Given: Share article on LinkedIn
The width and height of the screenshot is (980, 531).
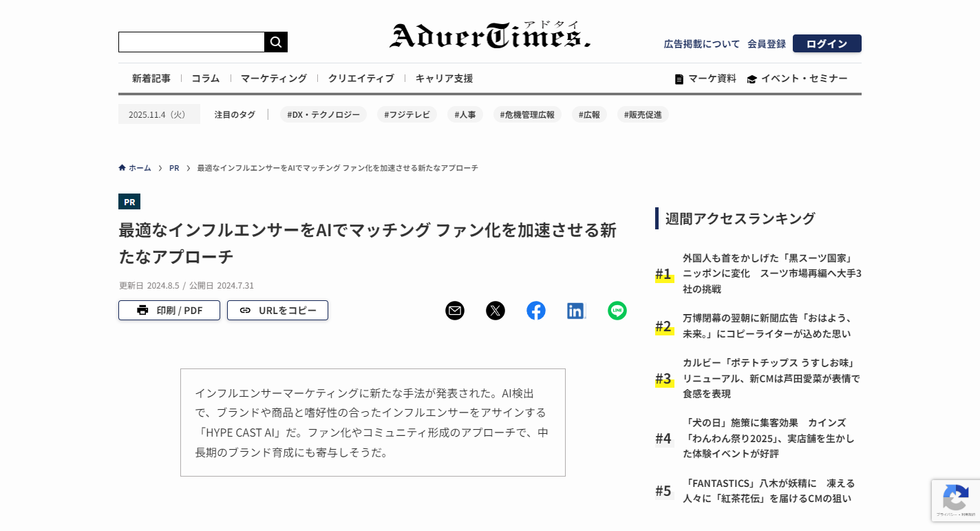Looking at the screenshot, I should [x=576, y=311].
